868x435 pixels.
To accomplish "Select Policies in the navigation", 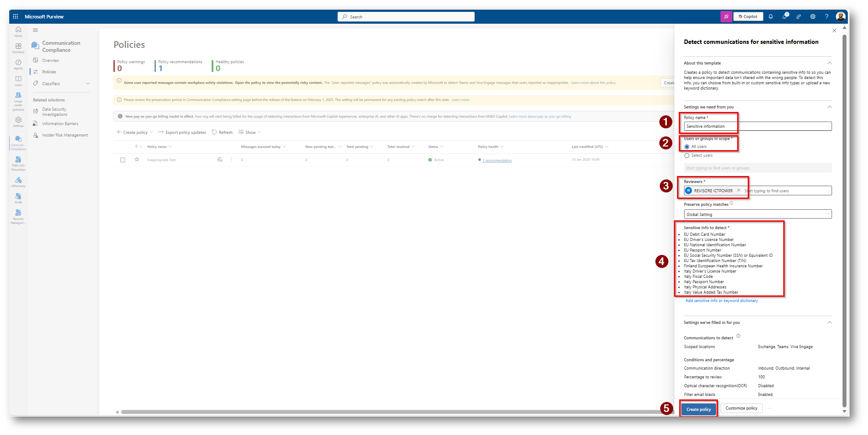I will pyautogui.click(x=49, y=72).
